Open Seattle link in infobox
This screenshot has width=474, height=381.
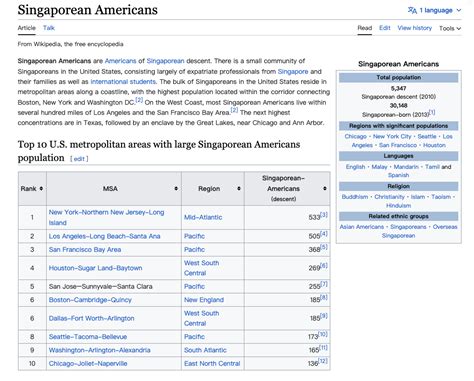coord(427,137)
